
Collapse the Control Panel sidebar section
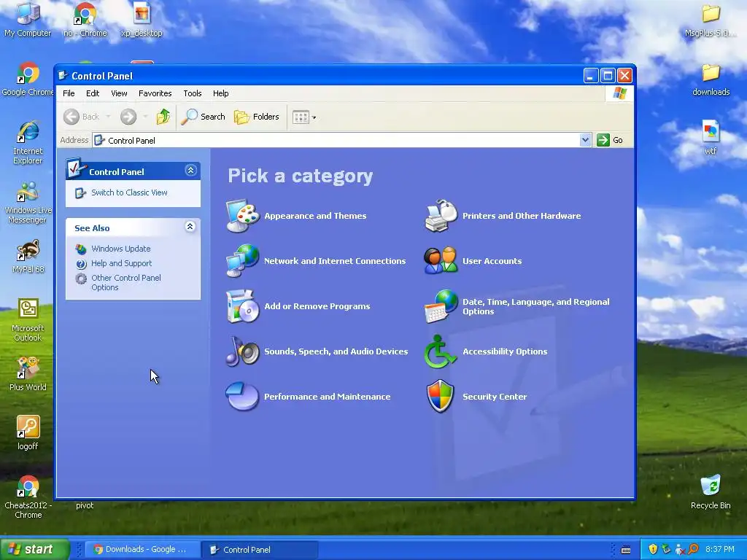pos(190,171)
